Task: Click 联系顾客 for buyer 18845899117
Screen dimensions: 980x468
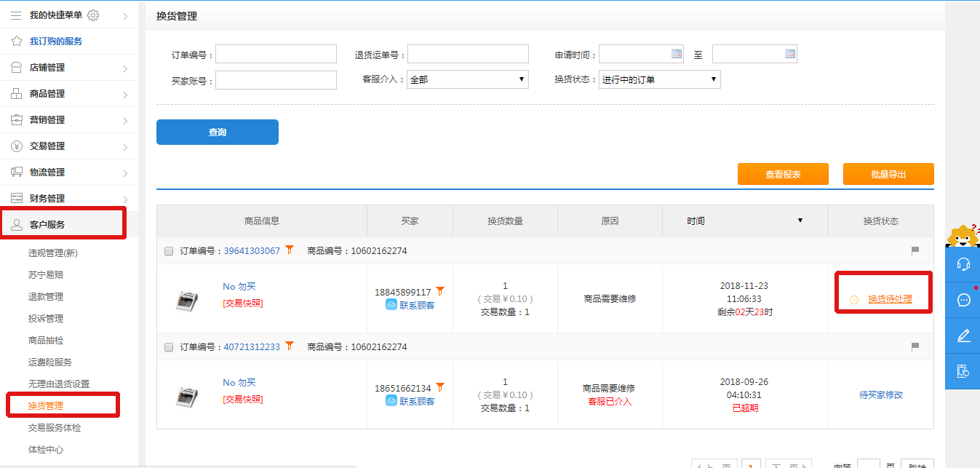Action: click(416, 305)
